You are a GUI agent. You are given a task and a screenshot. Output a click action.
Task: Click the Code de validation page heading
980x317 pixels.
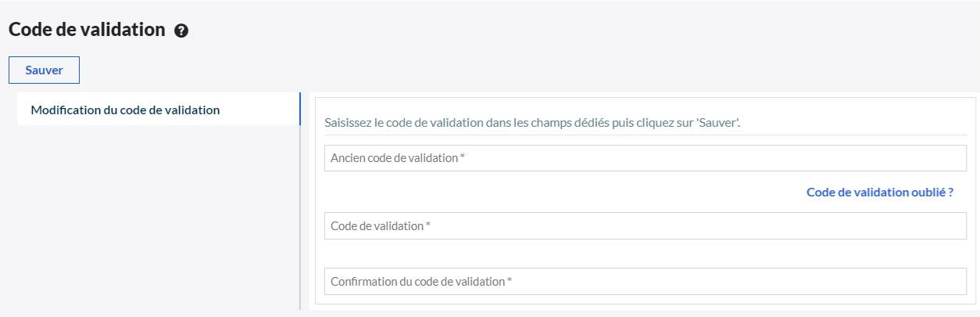click(87, 31)
